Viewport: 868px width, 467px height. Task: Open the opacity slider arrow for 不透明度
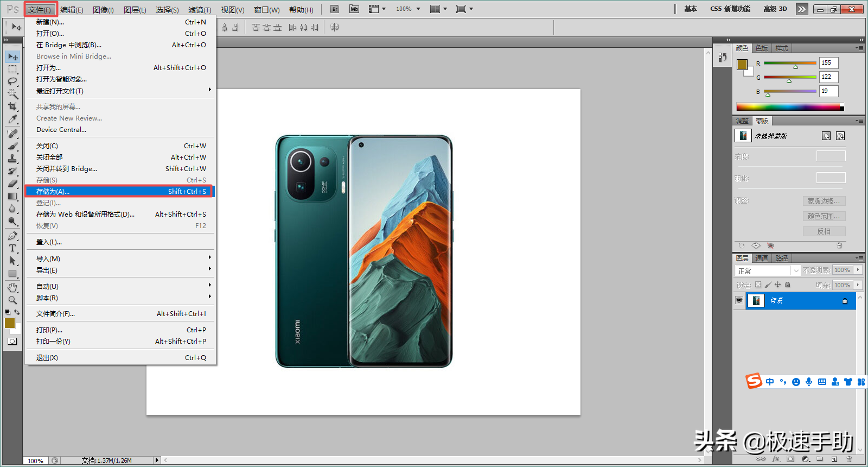pos(858,270)
